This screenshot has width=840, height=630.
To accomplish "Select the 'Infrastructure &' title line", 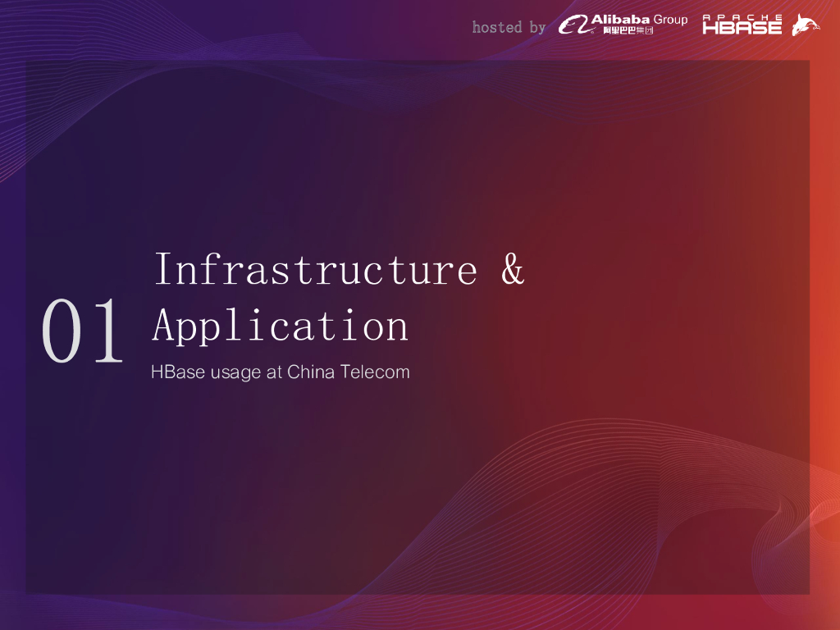I will (x=340, y=269).
